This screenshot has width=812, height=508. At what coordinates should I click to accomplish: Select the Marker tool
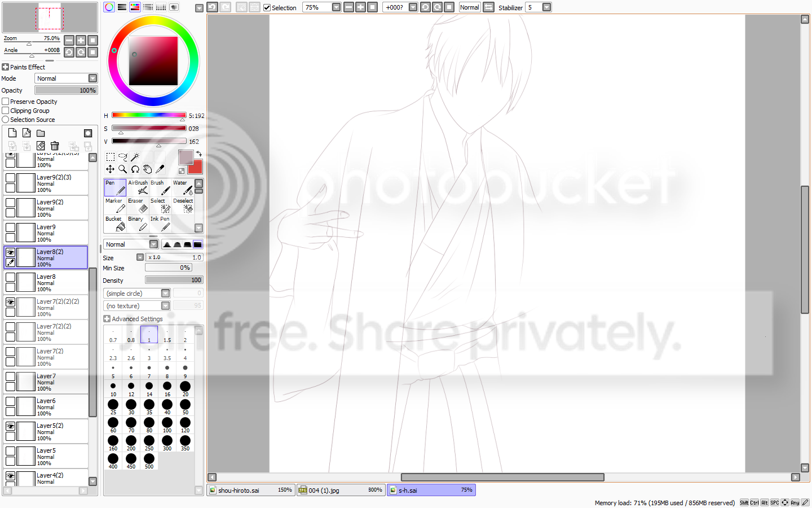tap(115, 205)
